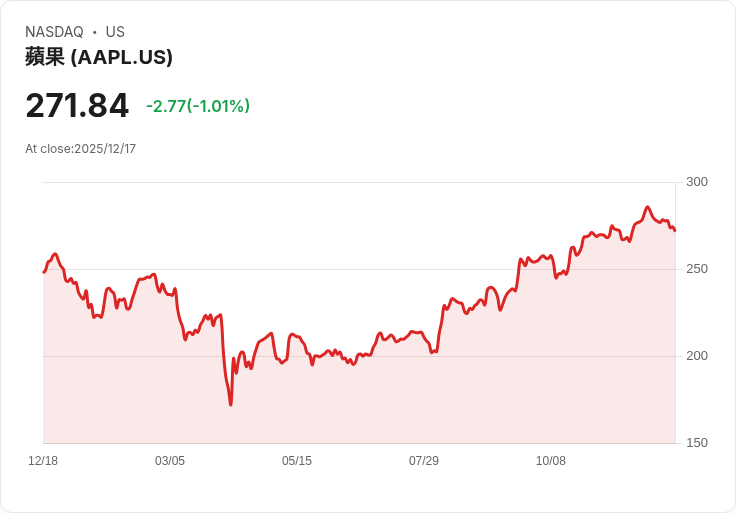The width and height of the screenshot is (736, 513).
Task: Select the 03/05 date marker
Action: coord(170,461)
